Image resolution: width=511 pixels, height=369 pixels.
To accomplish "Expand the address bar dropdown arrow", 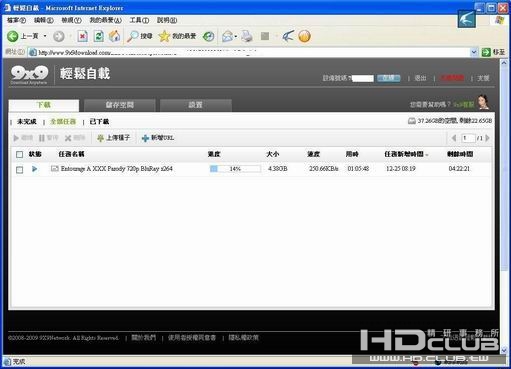I will point(474,52).
